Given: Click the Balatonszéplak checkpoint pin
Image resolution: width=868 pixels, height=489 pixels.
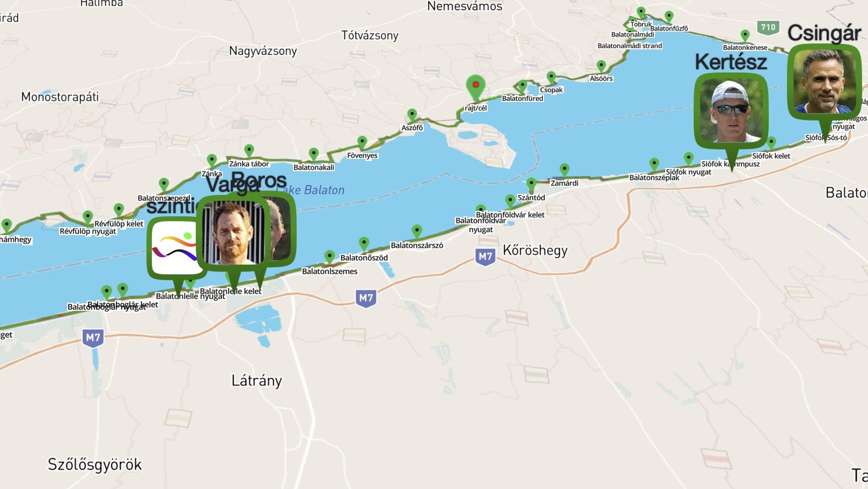Looking at the screenshot, I should point(654,164).
